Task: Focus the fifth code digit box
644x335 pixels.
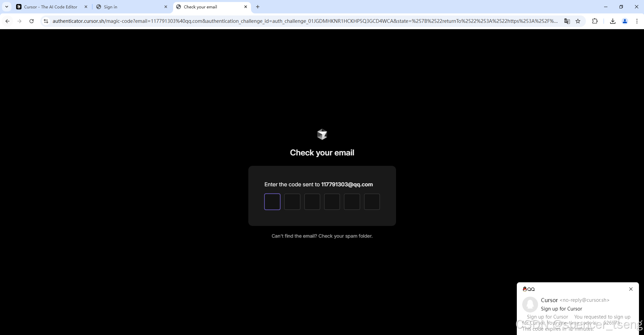Action: 352,202
